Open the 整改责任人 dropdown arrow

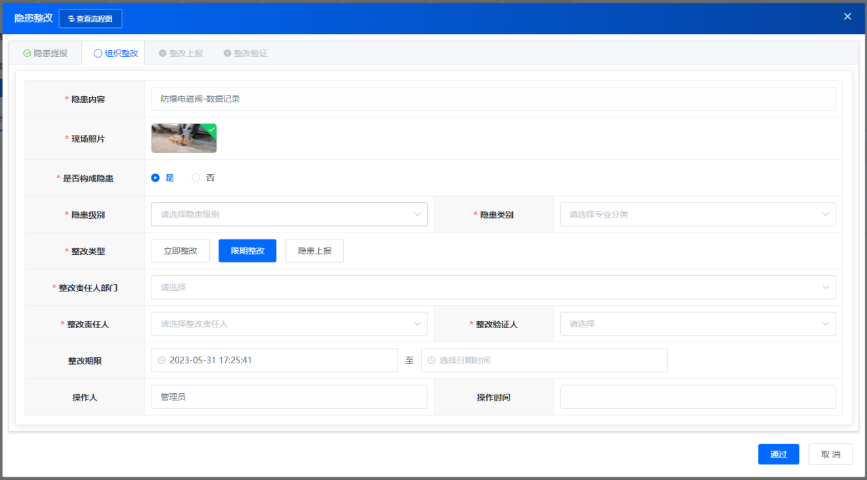pyautogui.click(x=417, y=324)
